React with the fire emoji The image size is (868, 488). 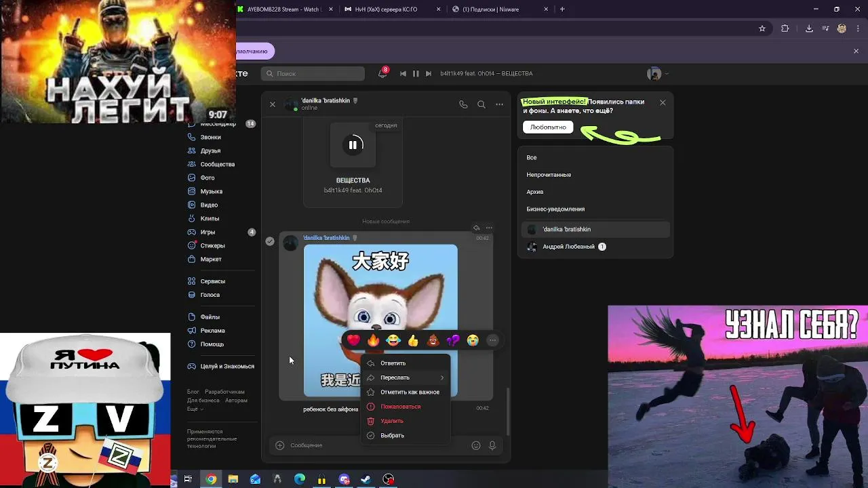click(373, 340)
